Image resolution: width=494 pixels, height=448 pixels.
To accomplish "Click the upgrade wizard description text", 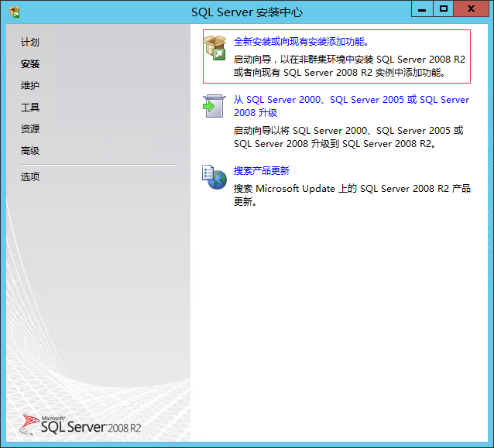I will [x=348, y=137].
